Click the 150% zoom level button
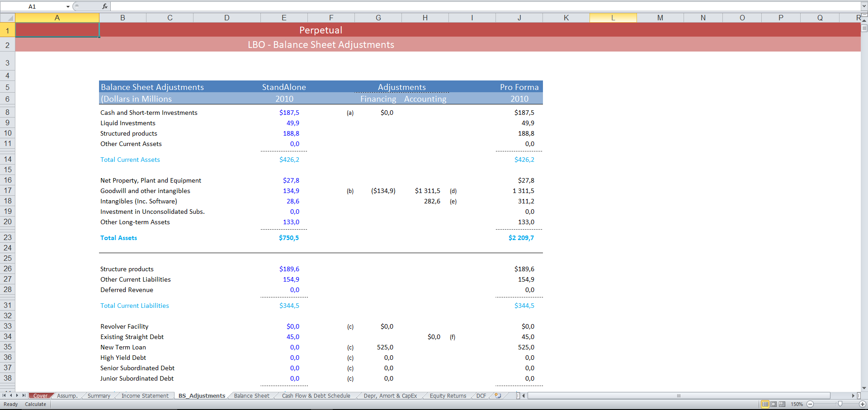The image size is (868, 410). tap(797, 404)
